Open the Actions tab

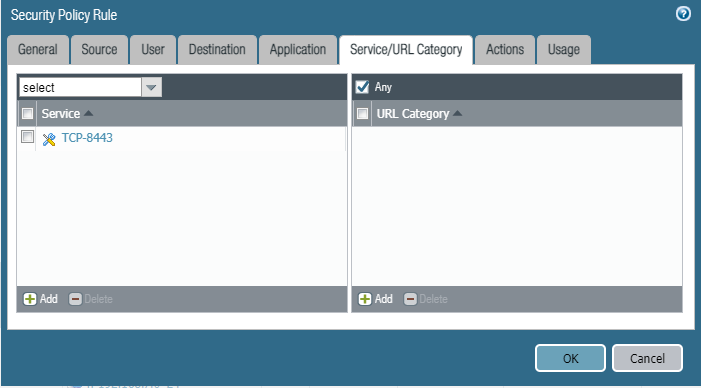pos(505,50)
